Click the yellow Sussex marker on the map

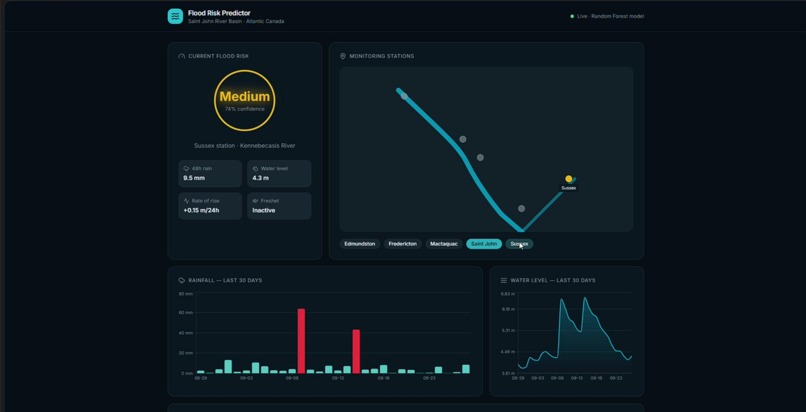click(x=569, y=179)
